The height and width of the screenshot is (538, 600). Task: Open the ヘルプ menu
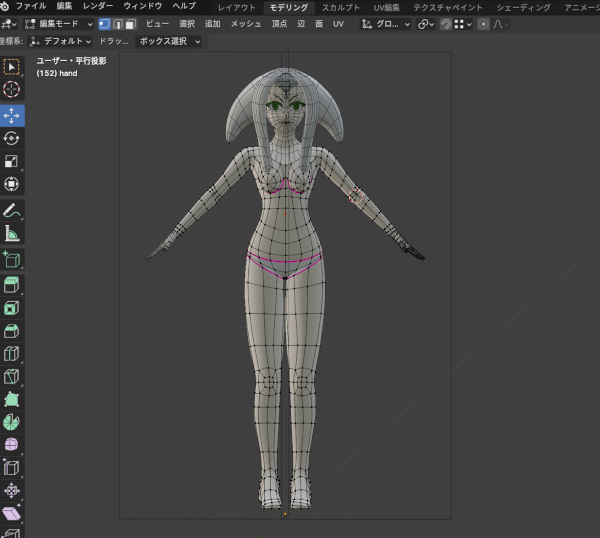(x=184, y=6)
